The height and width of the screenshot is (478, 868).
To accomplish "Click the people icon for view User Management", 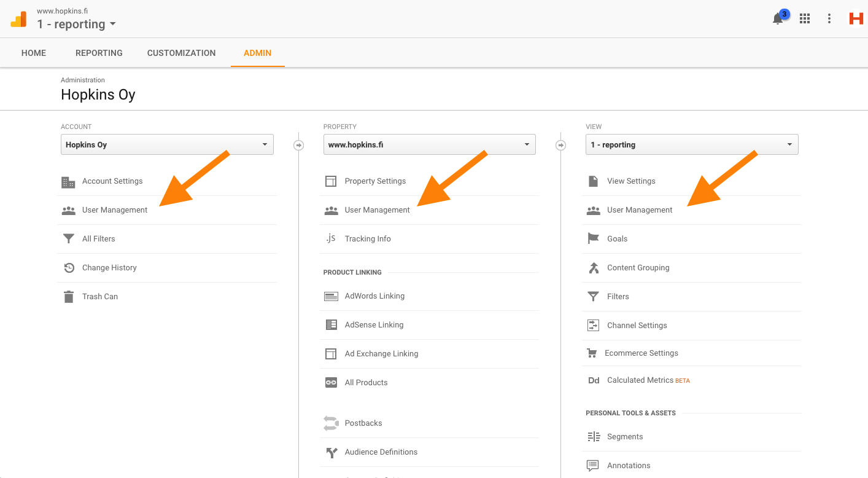I will click(593, 210).
